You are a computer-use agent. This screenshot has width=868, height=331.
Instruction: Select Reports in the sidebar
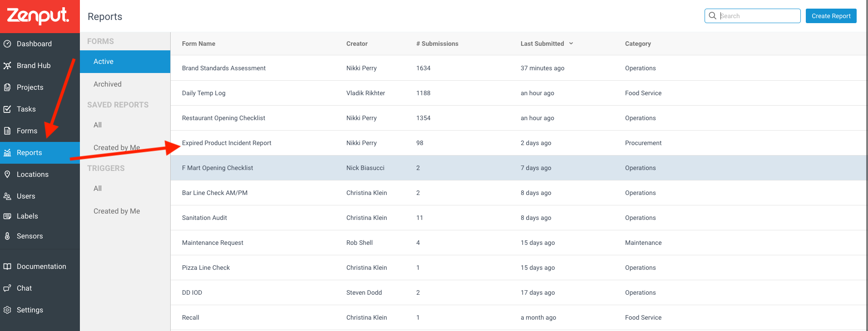pyautogui.click(x=40, y=153)
